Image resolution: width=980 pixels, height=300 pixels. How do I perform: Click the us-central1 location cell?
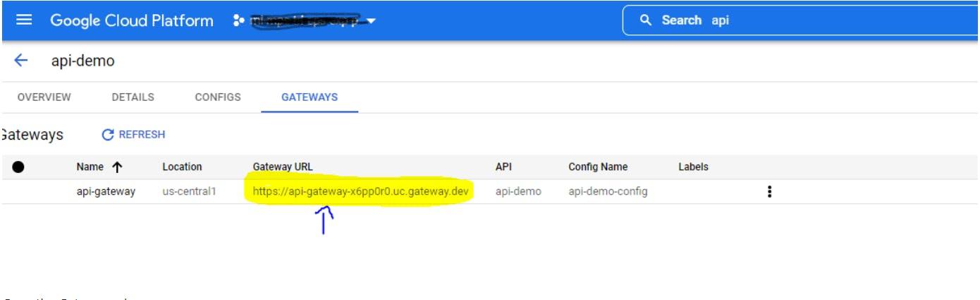pos(188,191)
